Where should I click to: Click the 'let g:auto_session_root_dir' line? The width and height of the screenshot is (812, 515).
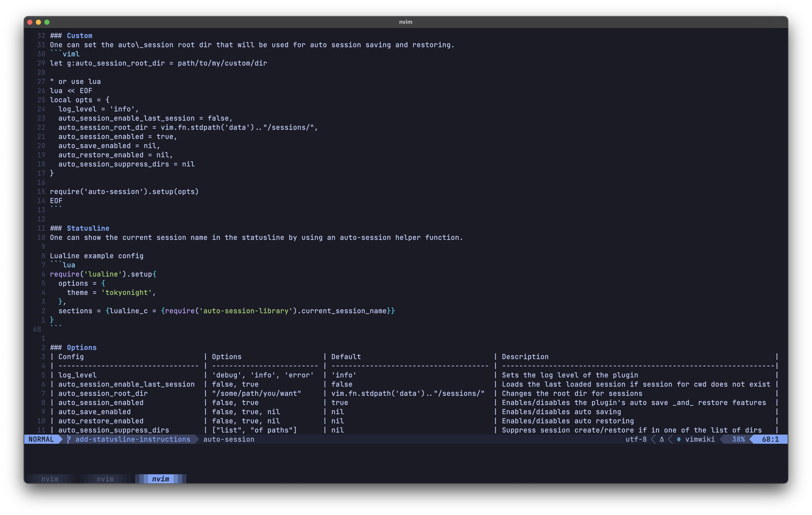click(158, 63)
